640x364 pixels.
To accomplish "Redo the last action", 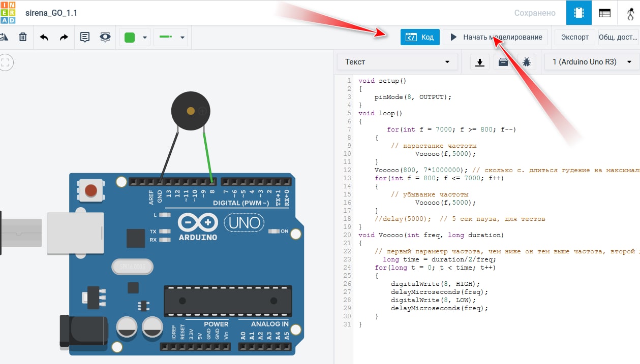I will tap(64, 37).
